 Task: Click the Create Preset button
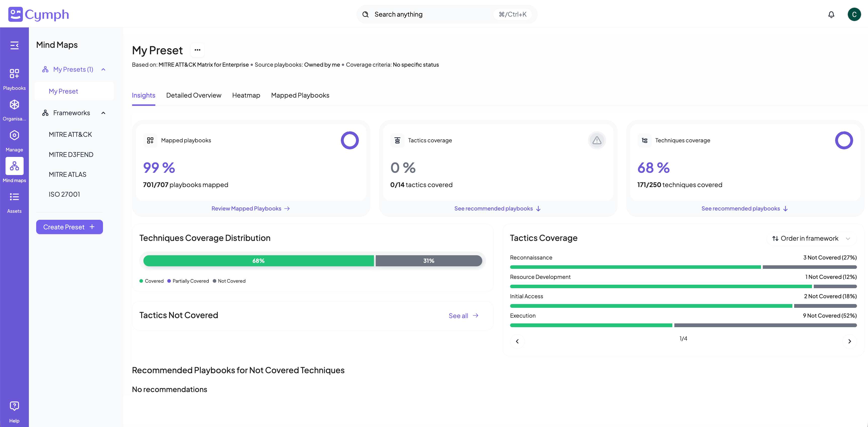pyautogui.click(x=69, y=227)
